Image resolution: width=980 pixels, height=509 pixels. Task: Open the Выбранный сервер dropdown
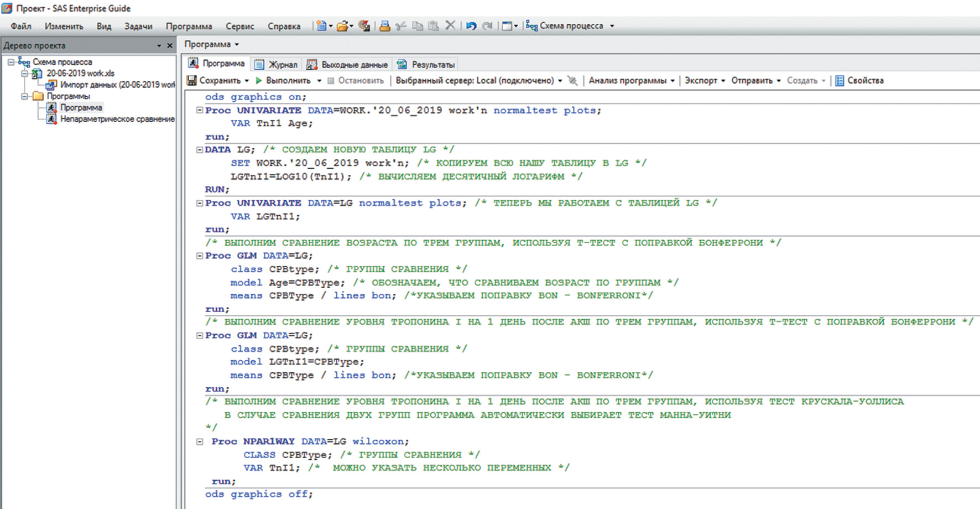coord(560,81)
